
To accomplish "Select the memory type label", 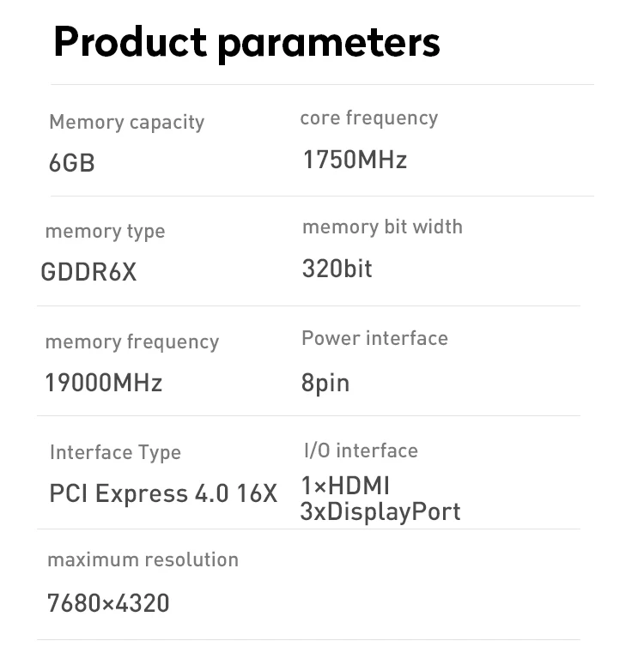I will point(105,232).
